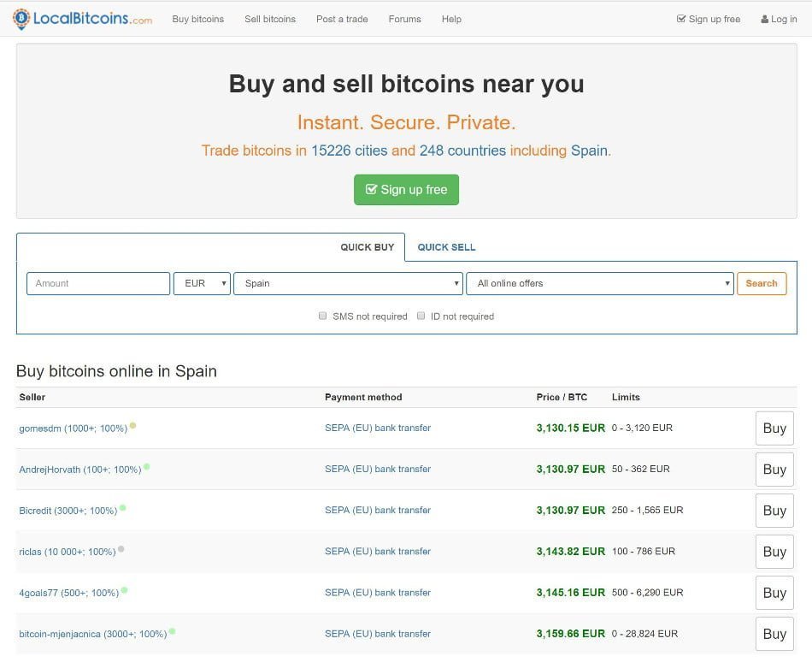Viewport: 812px width, 668px height.
Task: Click the LocalBitcoins logo icon
Action: [x=21, y=19]
